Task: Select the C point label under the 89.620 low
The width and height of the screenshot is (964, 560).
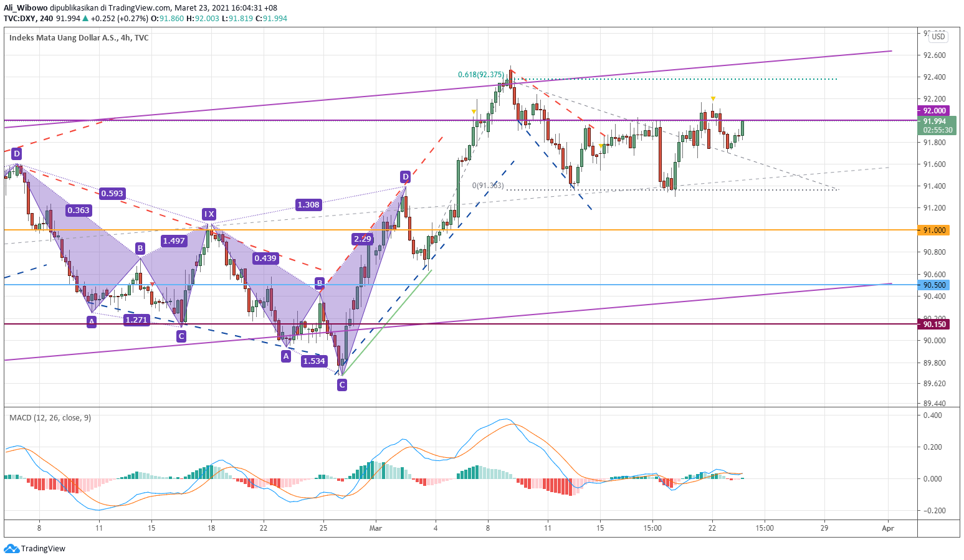Action: point(341,385)
